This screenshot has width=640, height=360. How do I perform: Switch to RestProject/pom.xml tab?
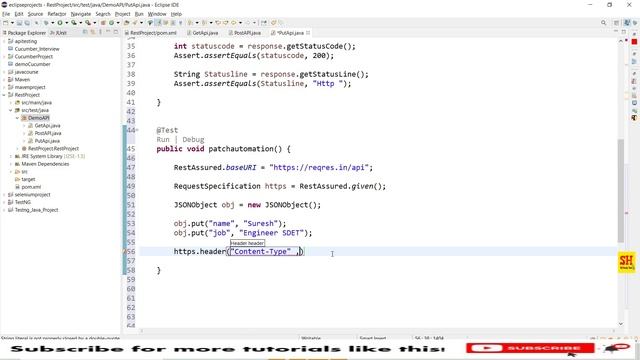[151, 33]
